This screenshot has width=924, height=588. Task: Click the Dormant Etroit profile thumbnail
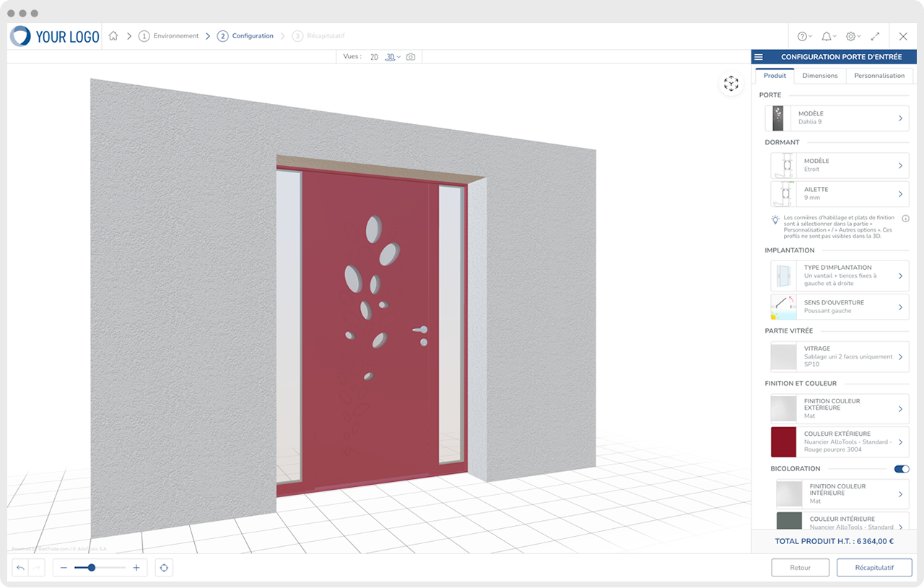[783, 165]
